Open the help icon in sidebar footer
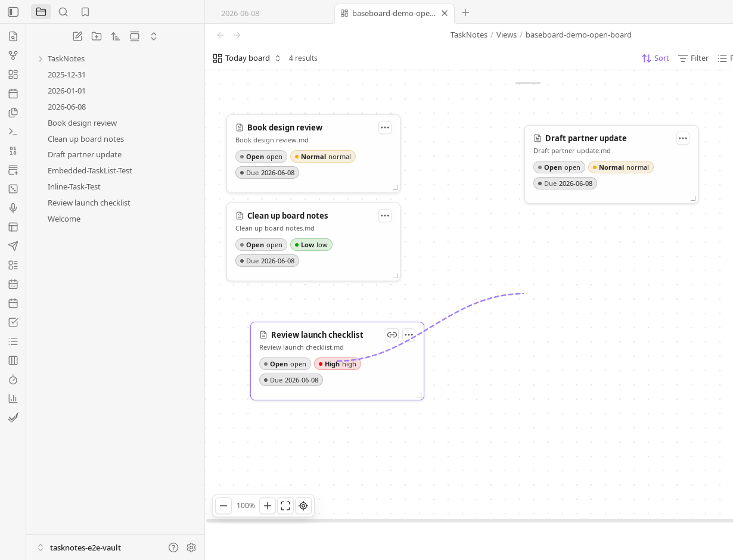 point(173,547)
